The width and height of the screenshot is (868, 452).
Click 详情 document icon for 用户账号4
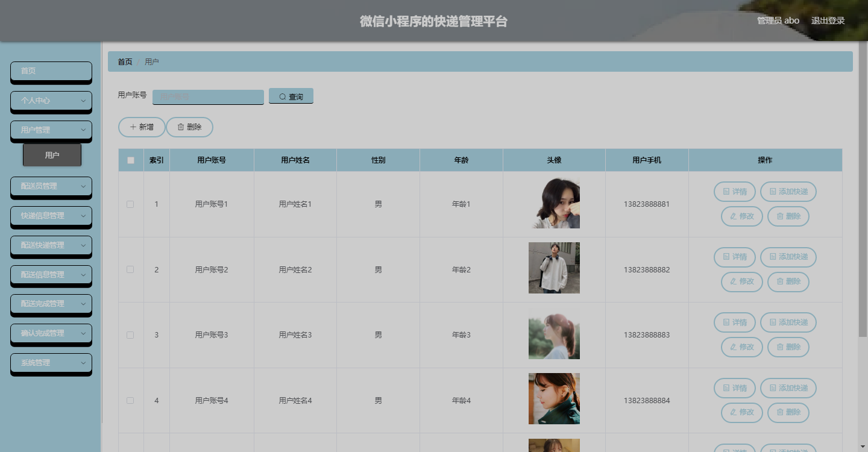point(726,388)
